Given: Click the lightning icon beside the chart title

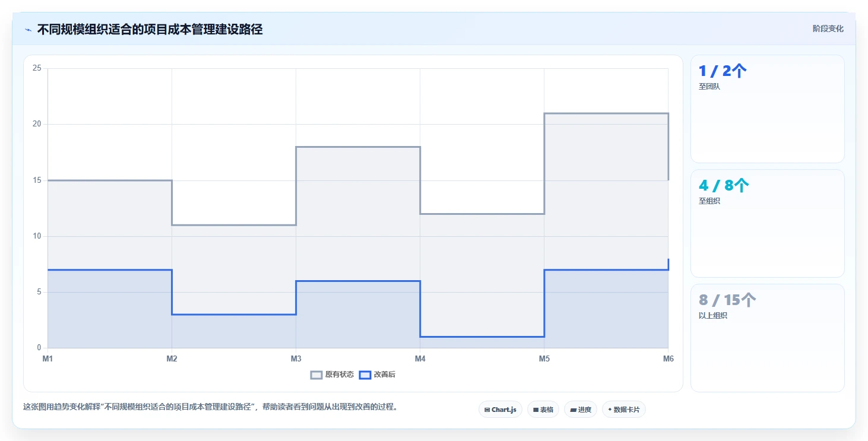Looking at the screenshot, I should coord(28,30).
